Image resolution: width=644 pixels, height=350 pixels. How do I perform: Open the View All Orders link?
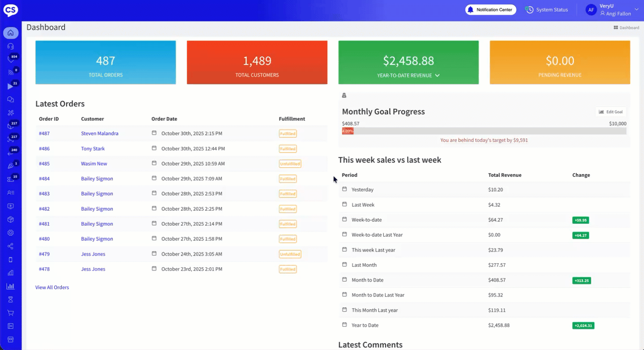(x=52, y=287)
